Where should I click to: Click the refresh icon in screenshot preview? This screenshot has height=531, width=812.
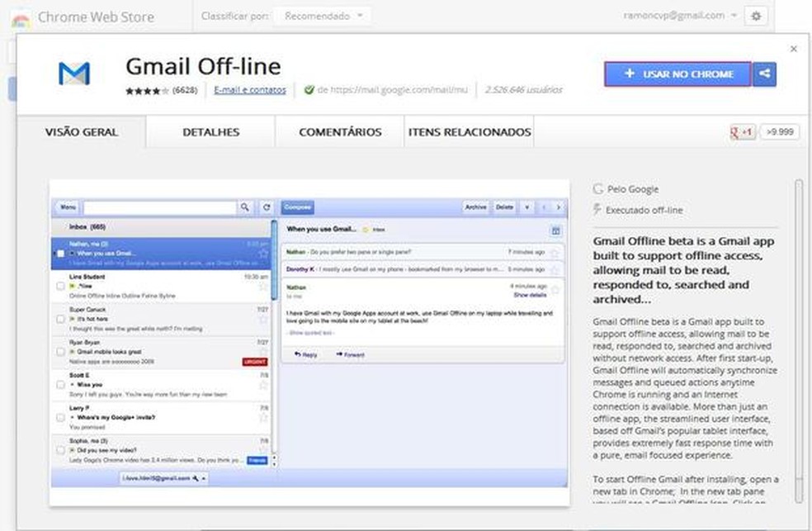tap(267, 207)
